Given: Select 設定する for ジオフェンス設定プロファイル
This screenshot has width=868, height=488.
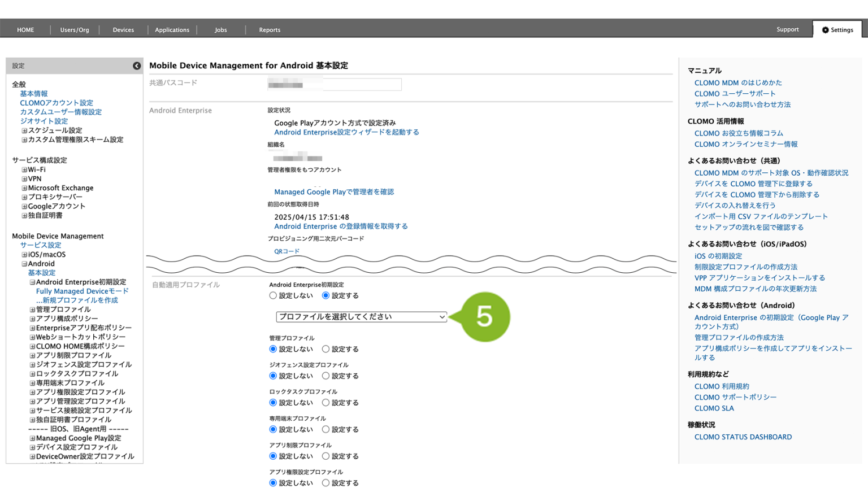Looking at the screenshot, I should (x=325, y=376).
